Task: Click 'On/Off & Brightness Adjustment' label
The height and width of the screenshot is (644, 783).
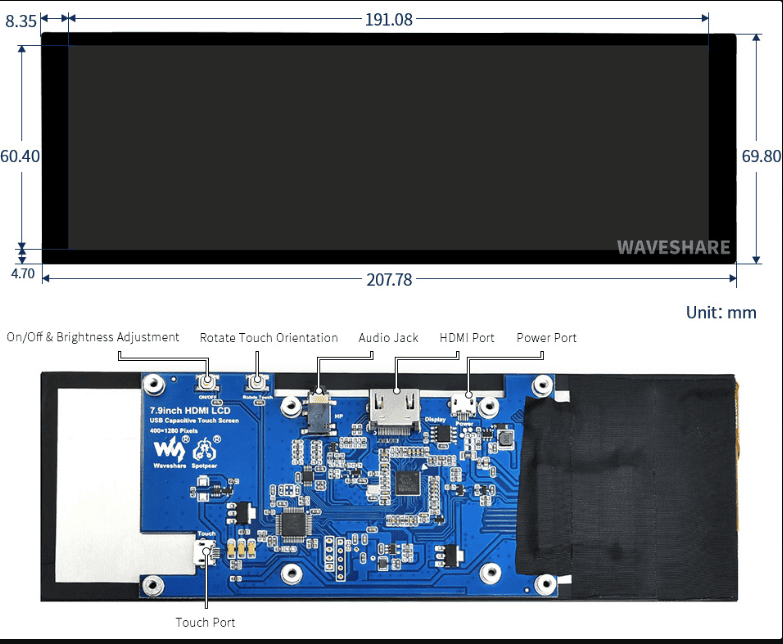Action: tap(93, 337)
